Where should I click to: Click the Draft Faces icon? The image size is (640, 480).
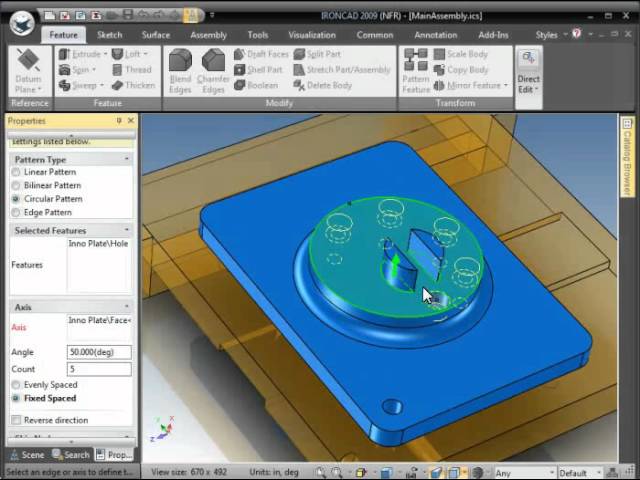click(x=239, y=54)
